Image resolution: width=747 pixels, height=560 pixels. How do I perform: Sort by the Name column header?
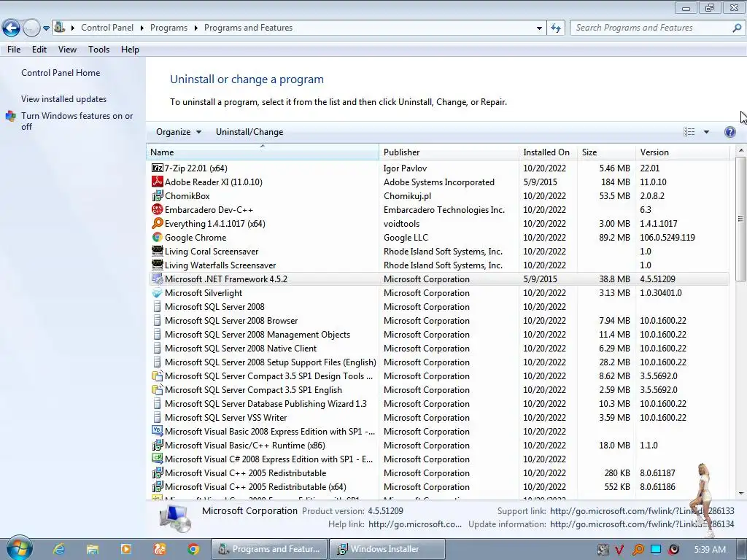pos(263,152)
